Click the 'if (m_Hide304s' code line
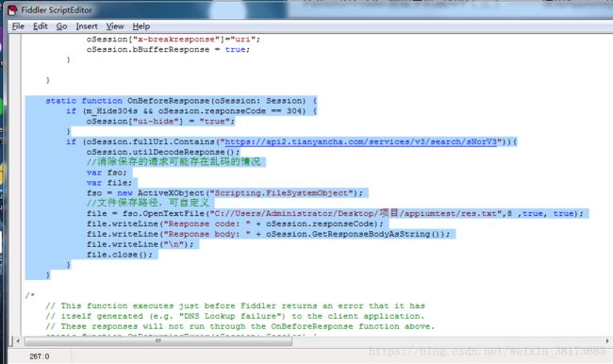The image size is (613, 364). tap(191, 111)
